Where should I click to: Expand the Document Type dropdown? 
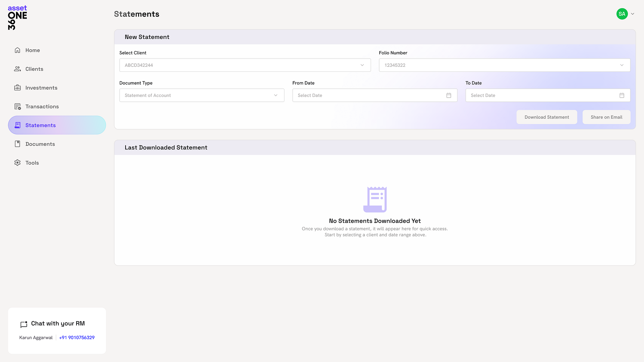275,95
